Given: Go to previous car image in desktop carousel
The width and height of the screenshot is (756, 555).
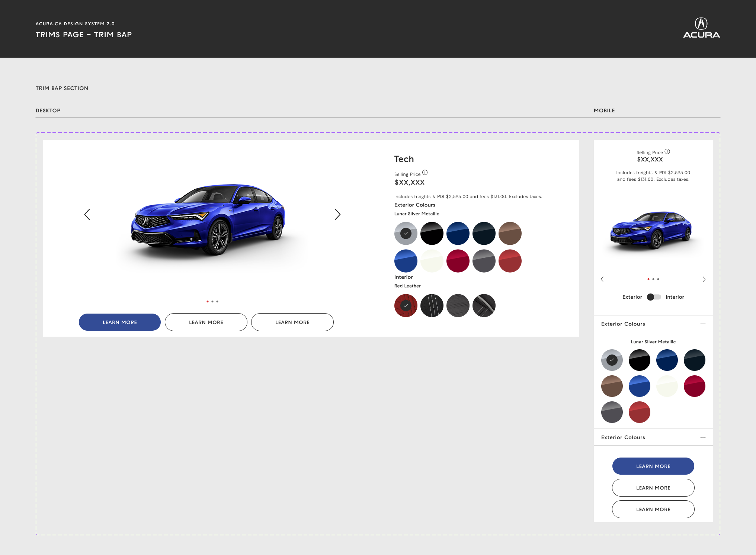Looking at the screenshot, I should 87,214.
